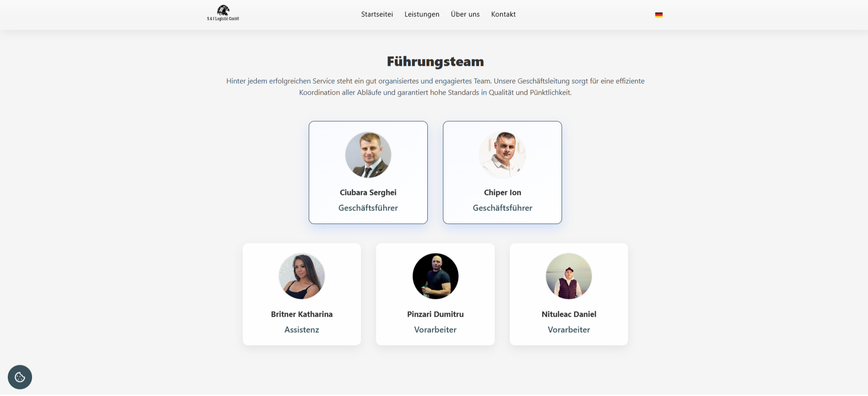Click the Assistenz role under Britner Katharina
The height and width of the screenshot is (396, 868).
click(x=302, y=330)
